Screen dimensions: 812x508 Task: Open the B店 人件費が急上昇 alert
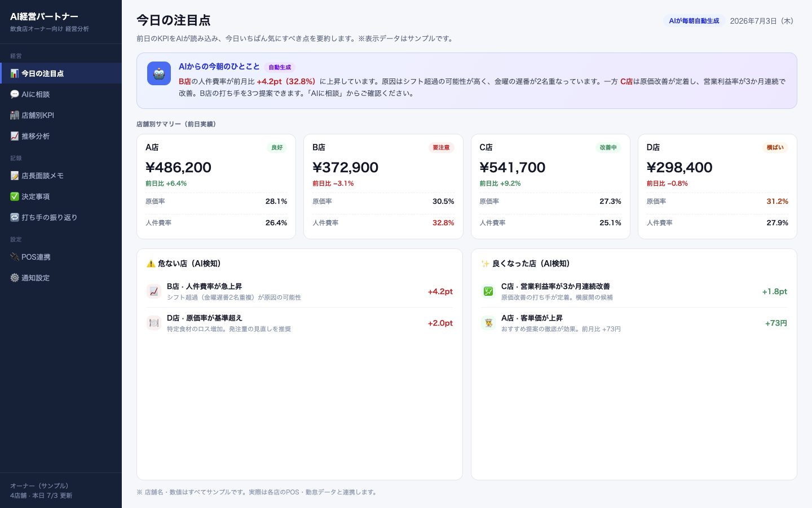[x=299, y=291]
